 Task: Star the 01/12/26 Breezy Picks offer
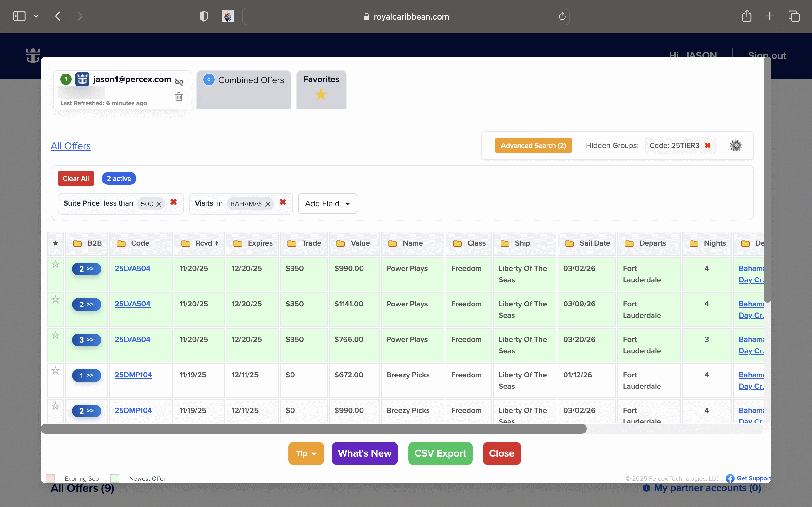56,371
